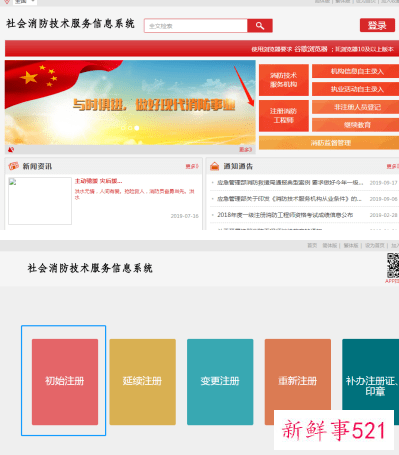Image resolution: width=399 pixels, height=455 pixels.
Task: Click the magnifier search button
Action: (260, 26)
